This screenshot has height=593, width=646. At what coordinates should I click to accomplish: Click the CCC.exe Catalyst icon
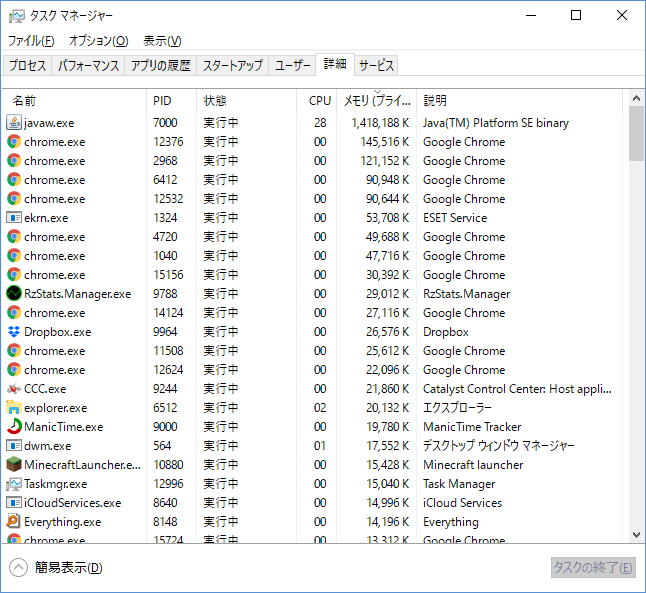pyautogui.click(x=14, y=389)
